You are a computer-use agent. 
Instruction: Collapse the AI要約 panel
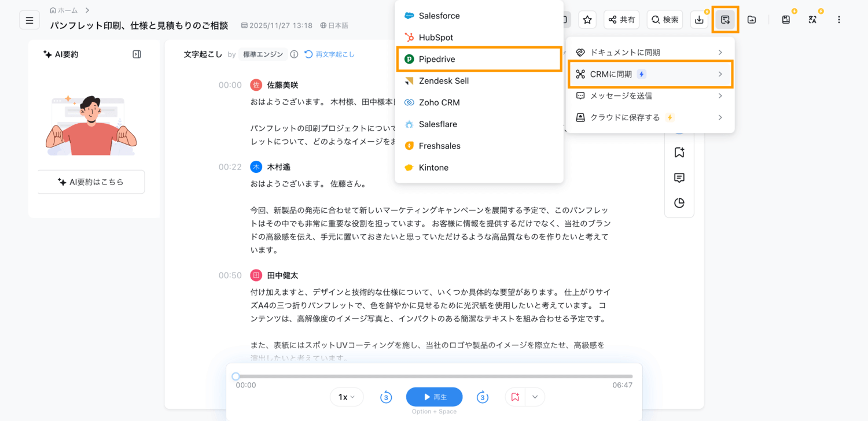coord(137,54)
